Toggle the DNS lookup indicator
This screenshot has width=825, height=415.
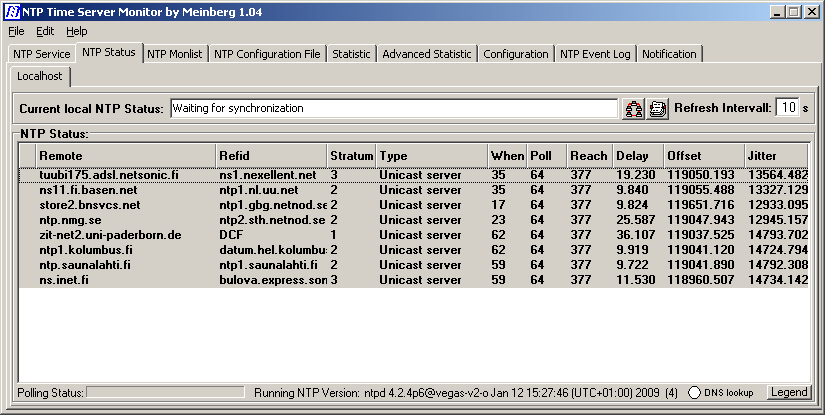(695, 393)
